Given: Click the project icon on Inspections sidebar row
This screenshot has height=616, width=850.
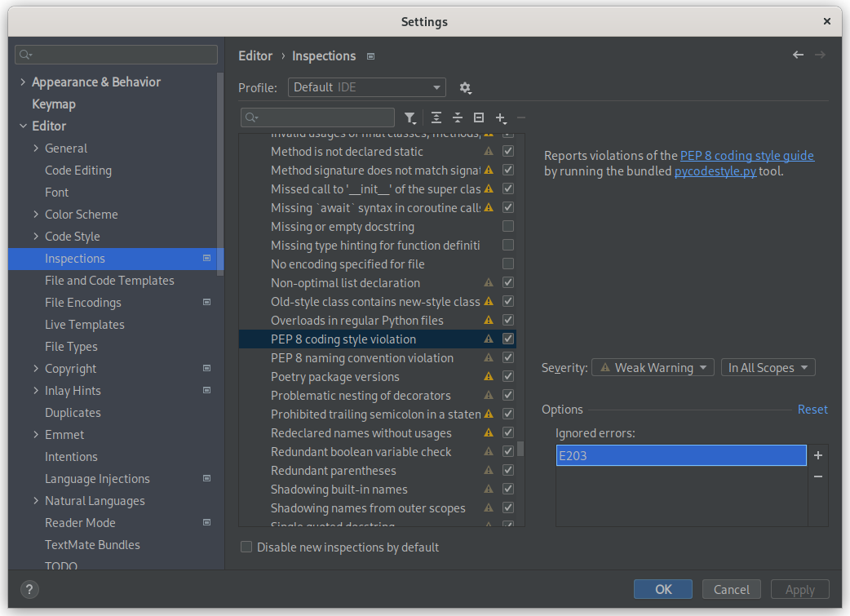Looking at the screenshot, I should (206, 258).
